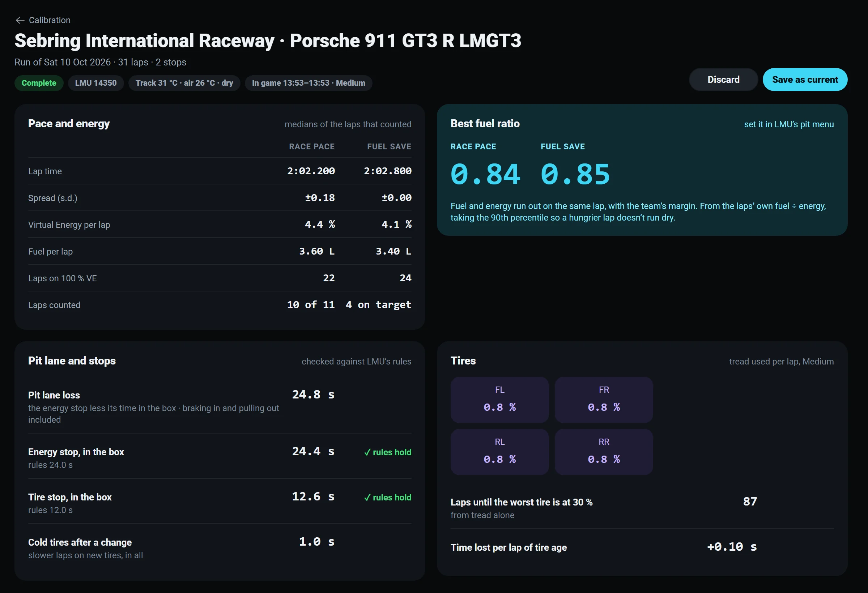Click the Save as current button
This screenshot has width=868, height=593.
click(x=805, y=80)
